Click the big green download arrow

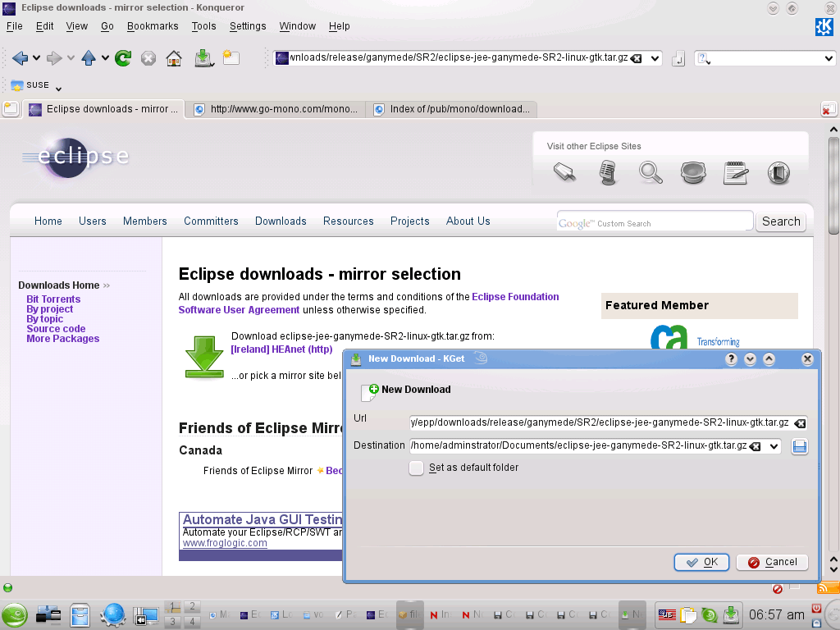click(x=204, y=357)
